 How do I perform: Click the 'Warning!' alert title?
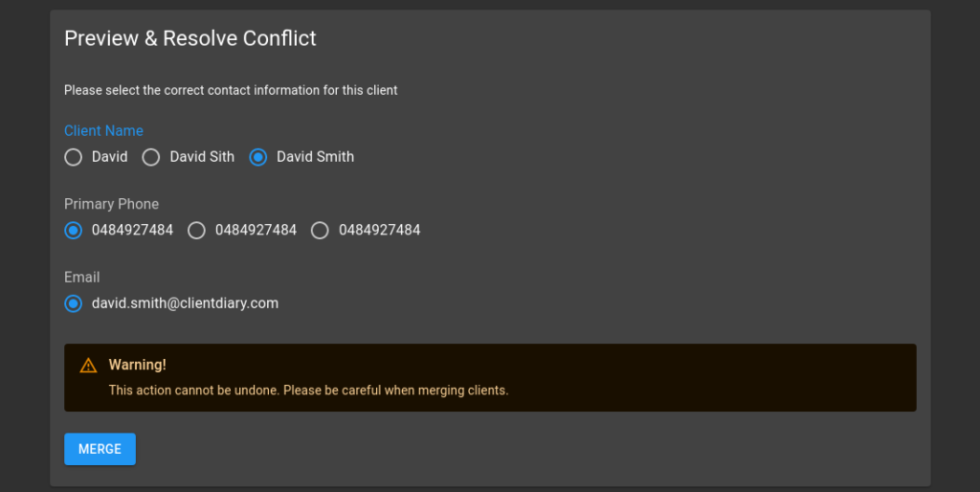[138, 365]
